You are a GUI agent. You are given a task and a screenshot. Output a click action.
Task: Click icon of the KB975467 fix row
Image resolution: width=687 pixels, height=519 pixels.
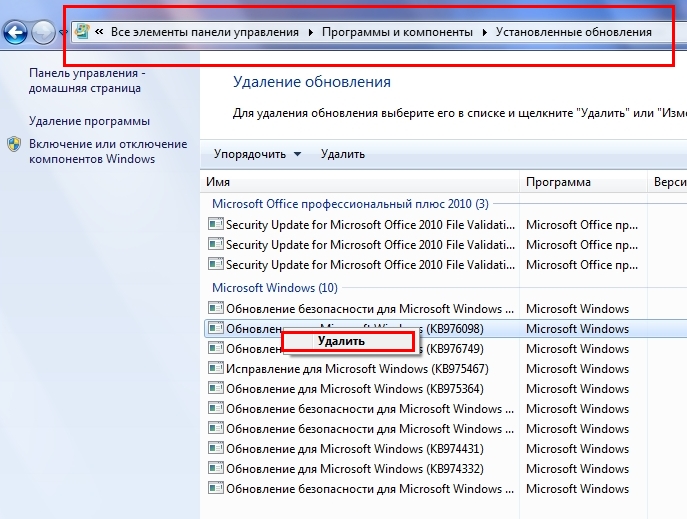pos(216,368)
